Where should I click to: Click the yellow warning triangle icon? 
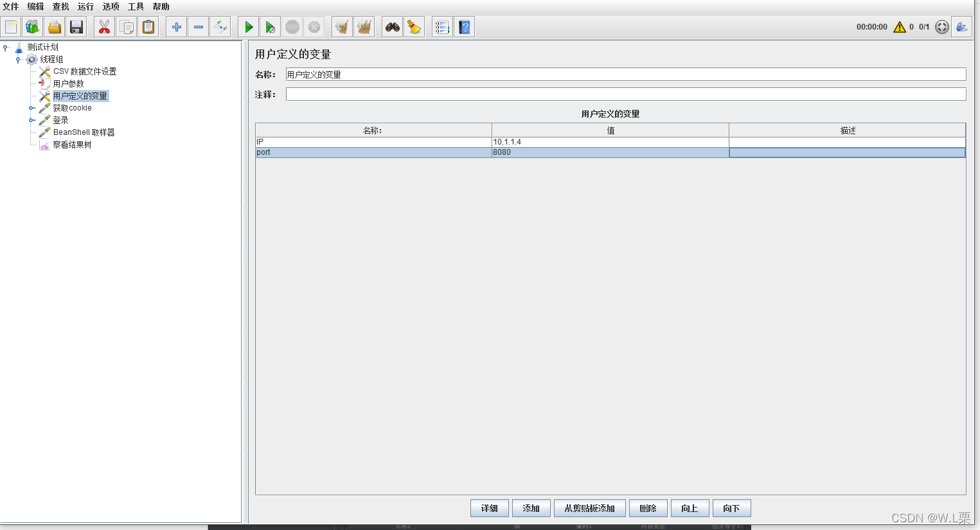coord(900,27)
